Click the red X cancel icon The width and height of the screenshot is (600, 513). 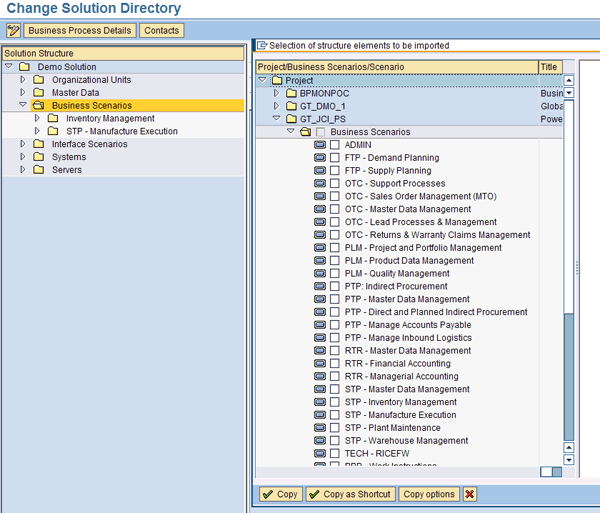point(470,494)
